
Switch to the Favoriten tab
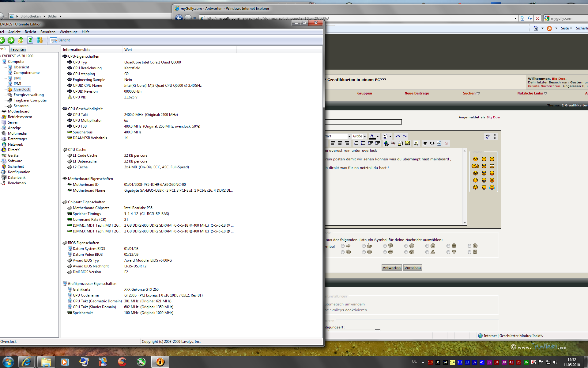[18, 49]
